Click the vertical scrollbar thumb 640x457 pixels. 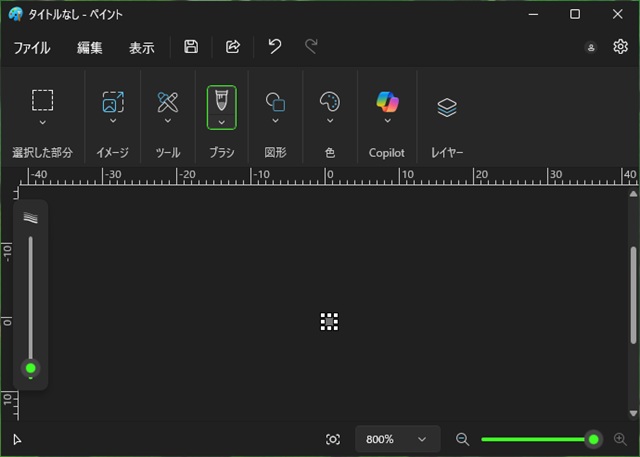coord(633,295)
